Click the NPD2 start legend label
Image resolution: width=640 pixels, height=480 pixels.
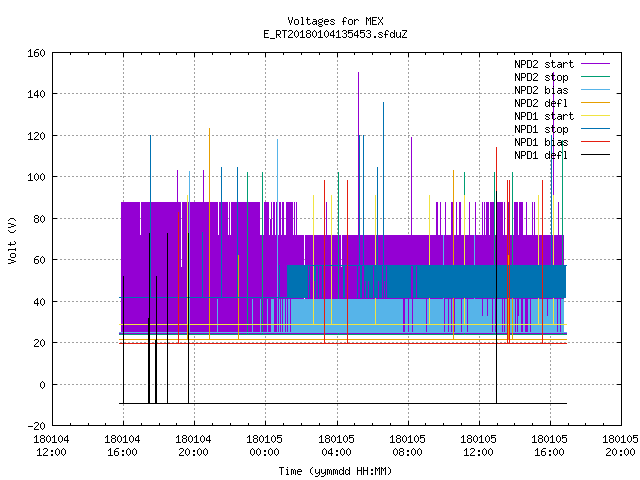click(544, 64)
